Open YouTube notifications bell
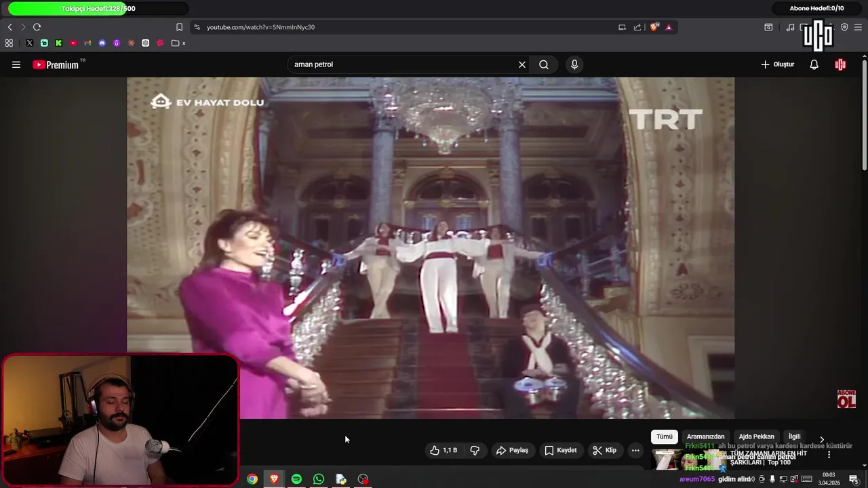 click(814, 64)
